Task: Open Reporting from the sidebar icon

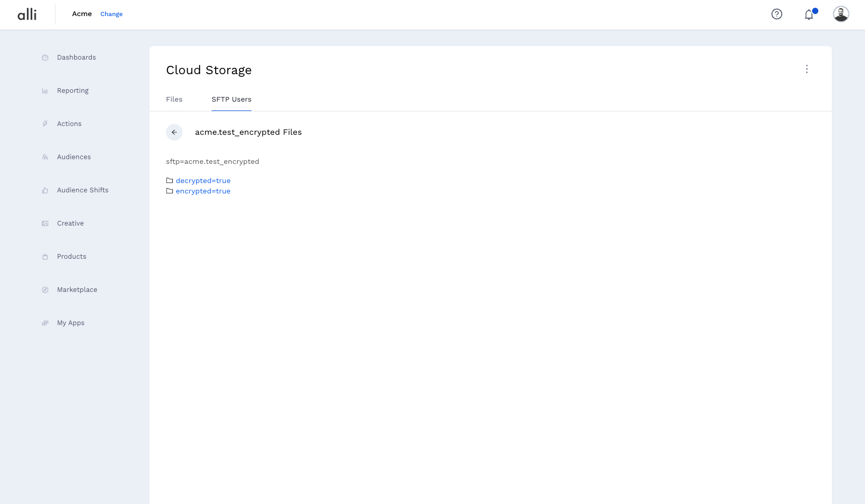Action: (x=46, y=90)
